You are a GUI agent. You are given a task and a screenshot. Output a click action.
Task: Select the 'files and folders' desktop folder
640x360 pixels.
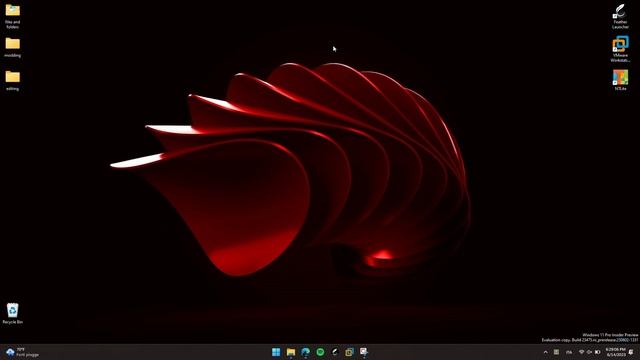coord(13,16)
